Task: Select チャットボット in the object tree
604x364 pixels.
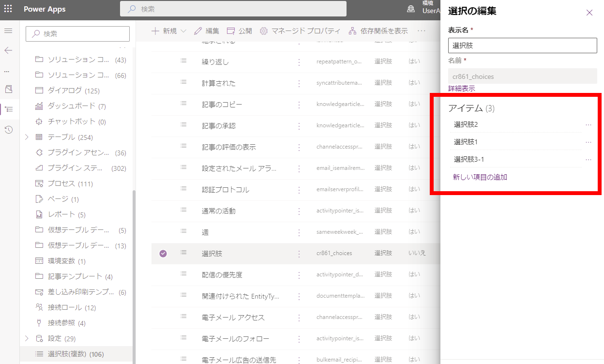Action: pos(72,121)
